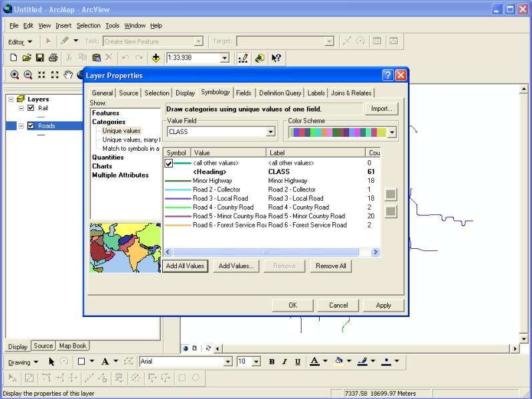Open the Selection menu

(88, 25)
